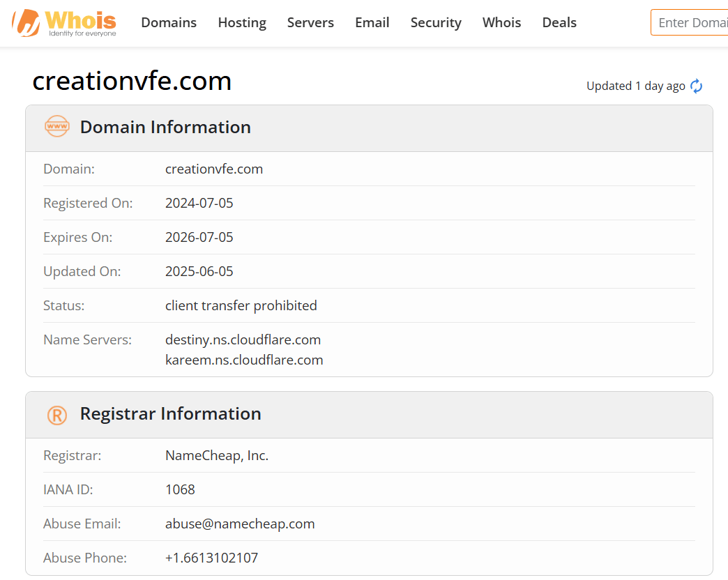This screenshot has height=580, width=728.
Task: Open the Security menu
Action: point(436,22)
